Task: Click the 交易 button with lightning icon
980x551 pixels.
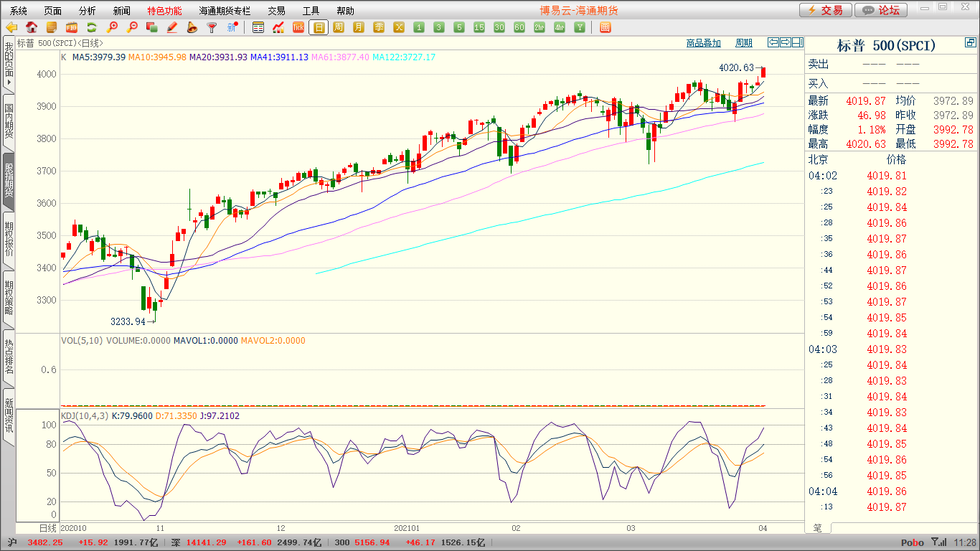Action: click(x=826, y=10)
